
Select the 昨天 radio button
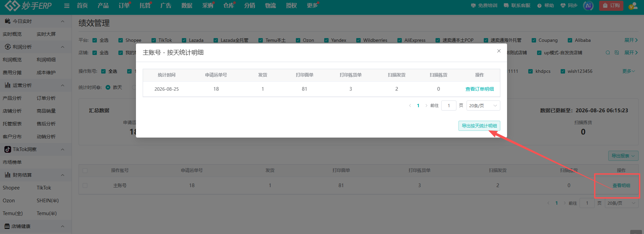[x=108, y=87]
